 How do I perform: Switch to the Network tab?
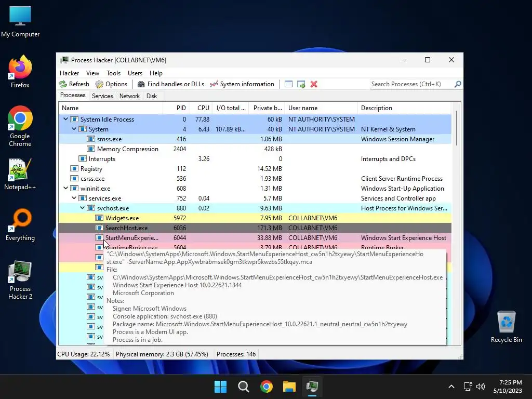[x=129, y=96]
